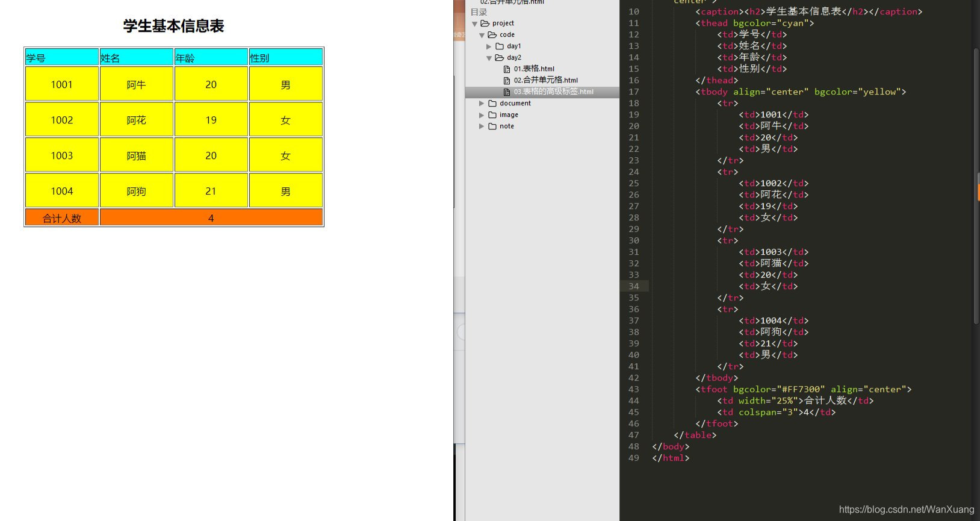Click the orange footer cell showing 4
980x521 pixels.
point(211,217)
